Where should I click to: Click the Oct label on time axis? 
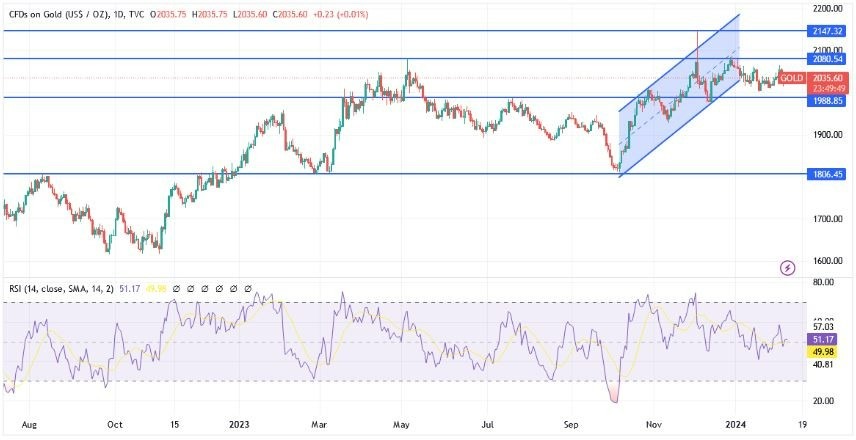115,424
